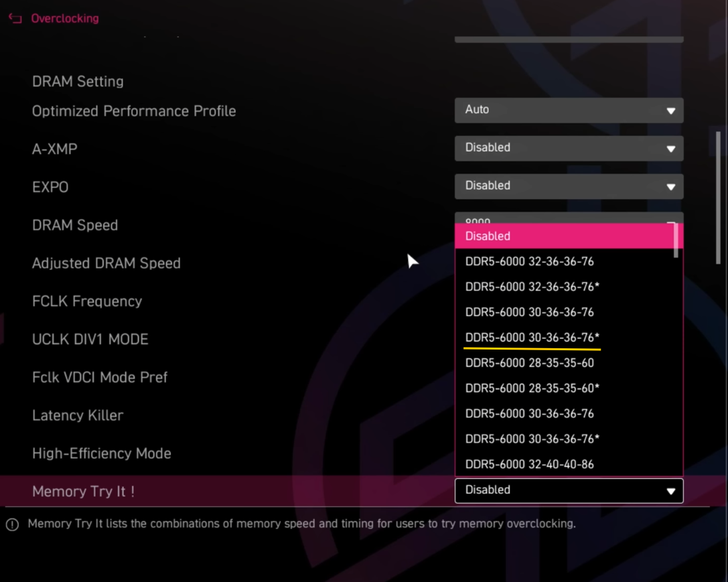Choose the first DDR5-6000 32-36-36-76 option
The height and width of the screenshot is (582, 728).
(x=529, y=261)
